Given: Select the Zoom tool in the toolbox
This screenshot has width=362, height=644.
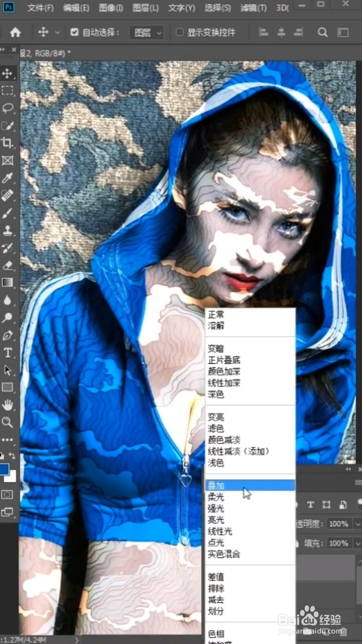Looking at the screenshot, I should pos(7,422).
